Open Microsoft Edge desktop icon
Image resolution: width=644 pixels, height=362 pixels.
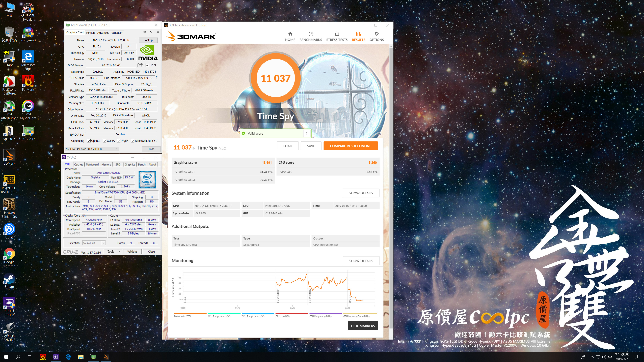pos(28,61)
